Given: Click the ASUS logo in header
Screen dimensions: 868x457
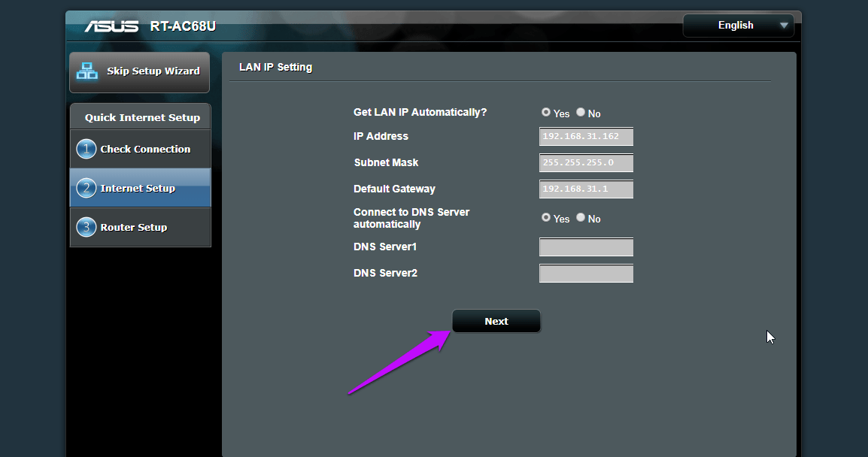Looking at the screenshot, I should (111, 26).
